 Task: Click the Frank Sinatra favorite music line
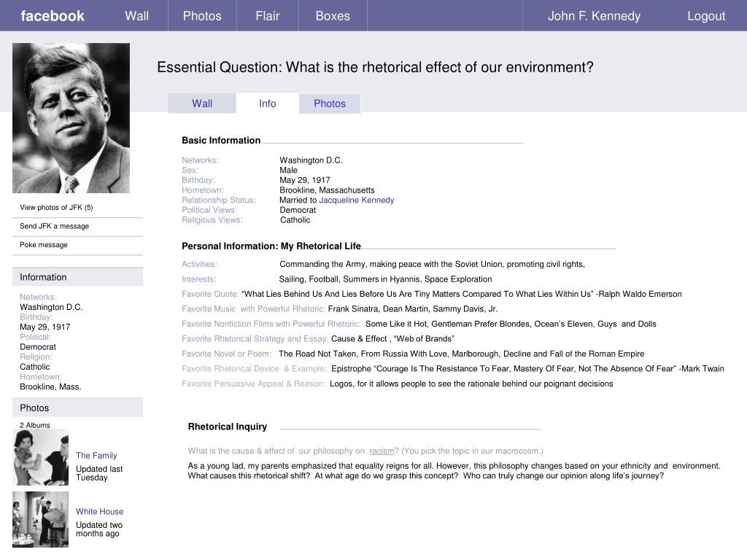pos(413,308)
